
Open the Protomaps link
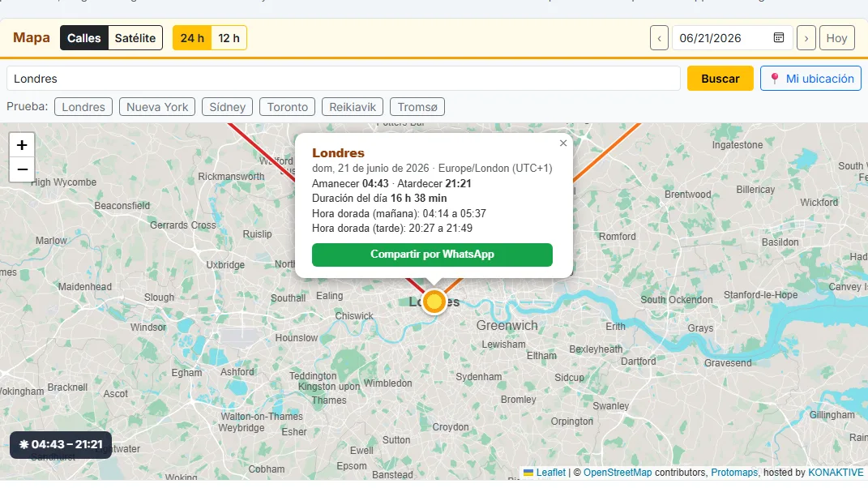734,473
